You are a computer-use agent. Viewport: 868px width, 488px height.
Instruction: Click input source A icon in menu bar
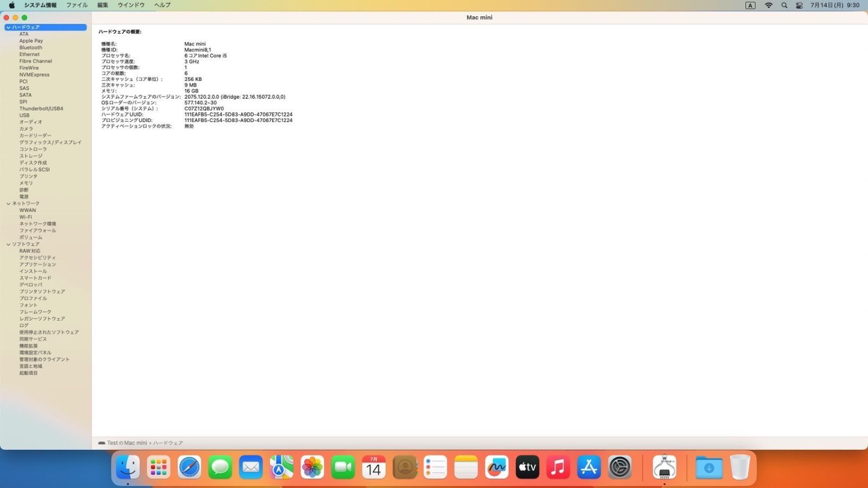(x=750, y=5)
